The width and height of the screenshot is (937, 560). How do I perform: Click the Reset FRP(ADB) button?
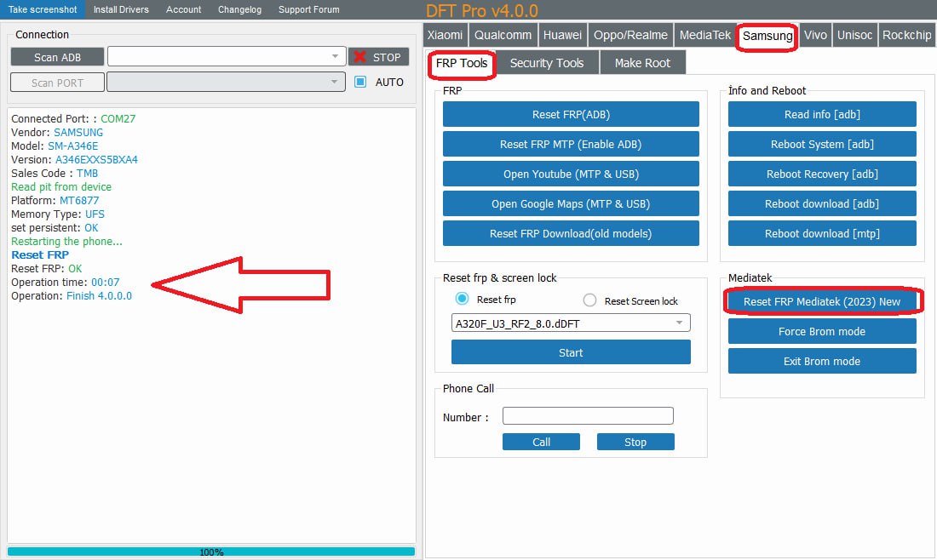click(x=571, y=114)
